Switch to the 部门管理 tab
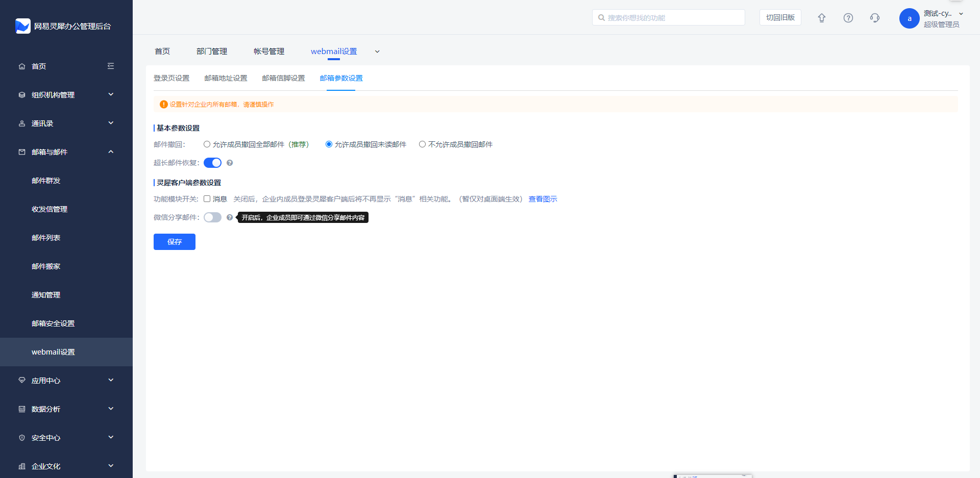 pos(211,51)
